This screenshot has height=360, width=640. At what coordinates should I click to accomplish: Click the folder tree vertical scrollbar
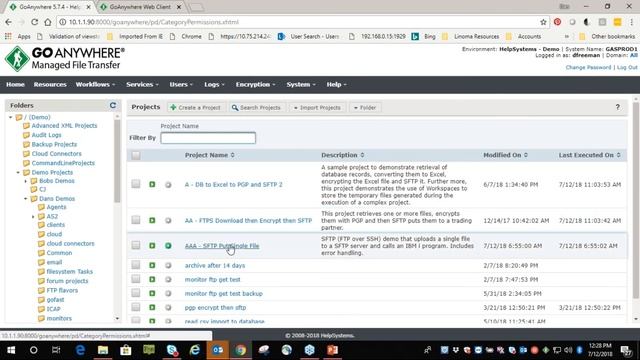(117, 161)
